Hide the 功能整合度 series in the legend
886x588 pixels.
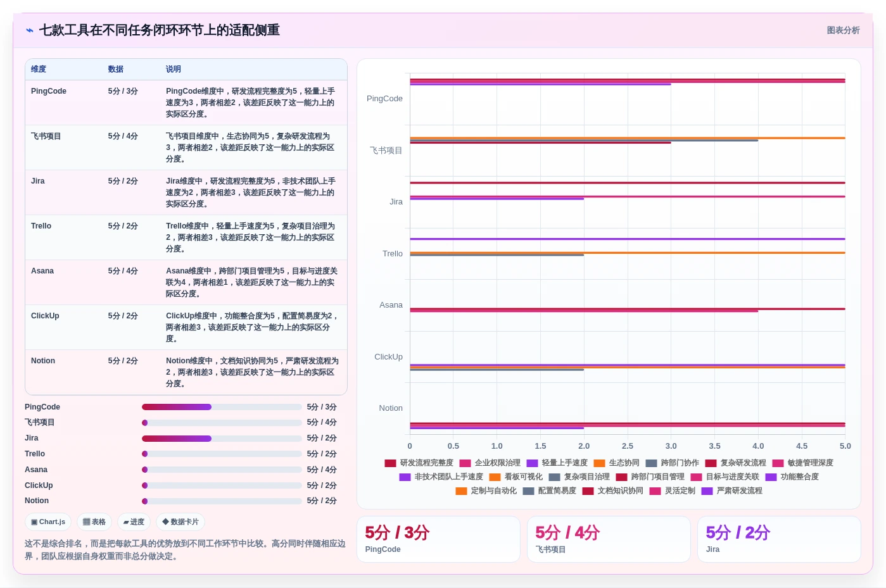(x=792, y=477)
